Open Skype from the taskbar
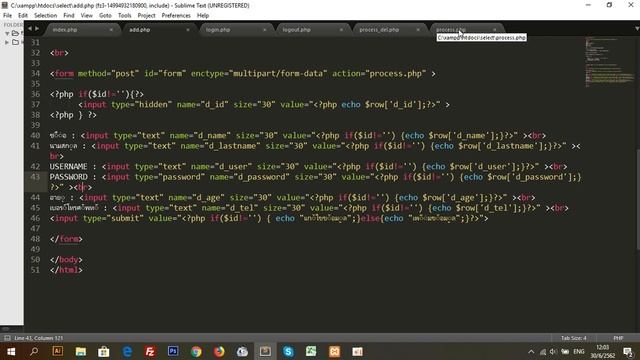 coord(288,351)
